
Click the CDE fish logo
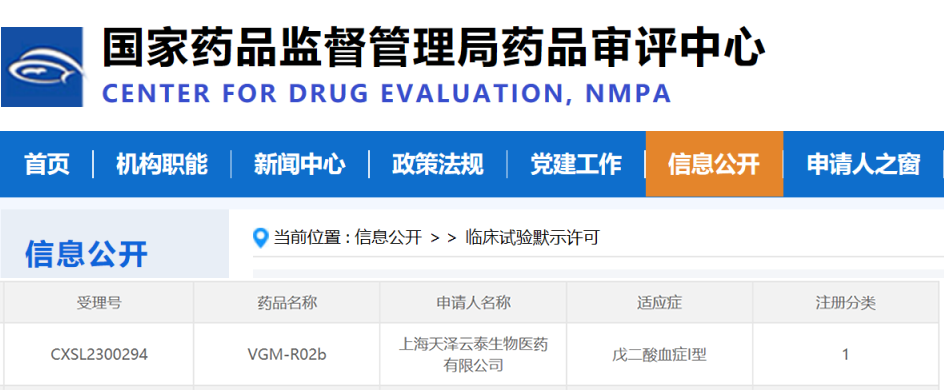42,67
